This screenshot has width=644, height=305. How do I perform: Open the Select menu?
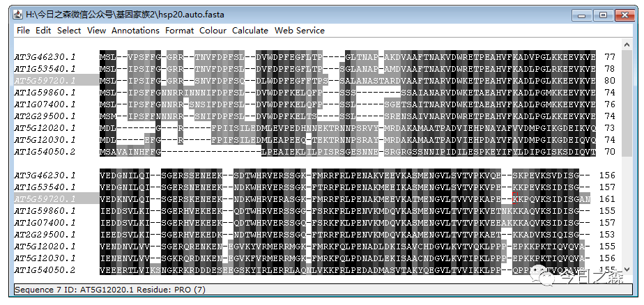click(69, 31)
